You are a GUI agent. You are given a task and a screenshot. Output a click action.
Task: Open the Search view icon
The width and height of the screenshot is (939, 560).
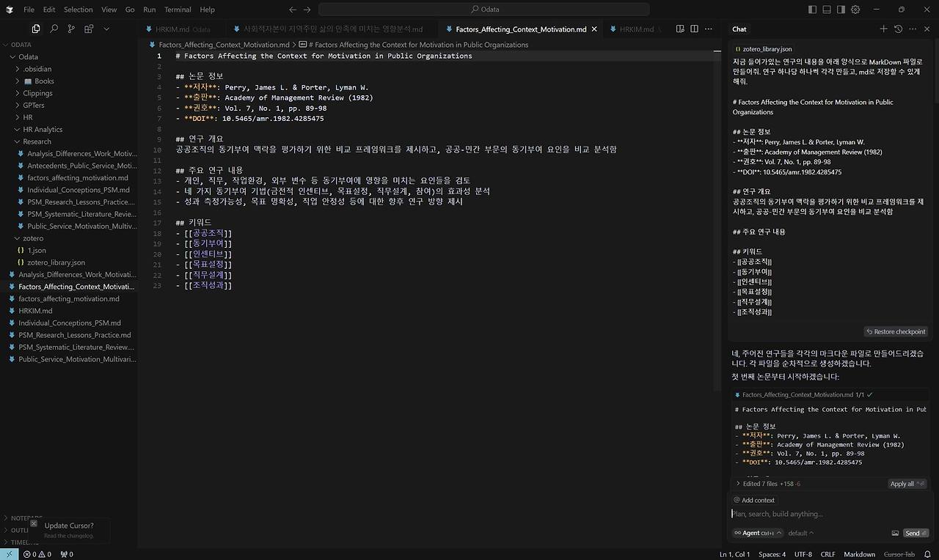pyautogui.click(x=54, y=29)
